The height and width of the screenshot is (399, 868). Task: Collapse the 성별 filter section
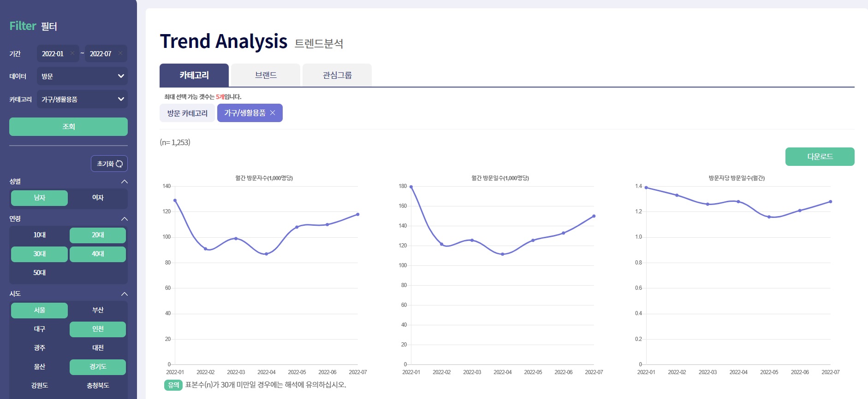pos(124,182)
